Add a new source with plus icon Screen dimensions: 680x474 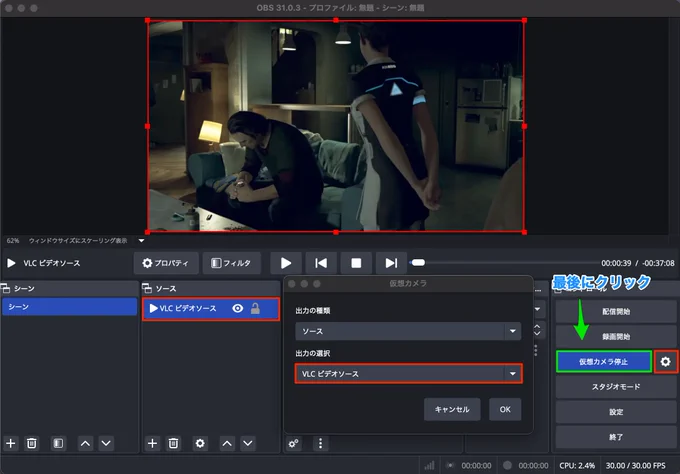coord(152,443)
